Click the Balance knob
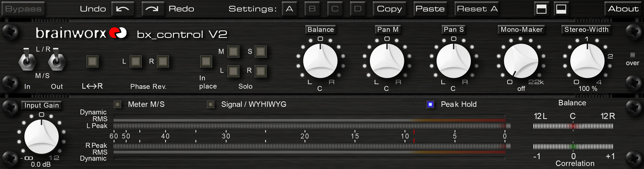Image resolution: width=644 pixels, height=169 pixels. coord(320,61)
